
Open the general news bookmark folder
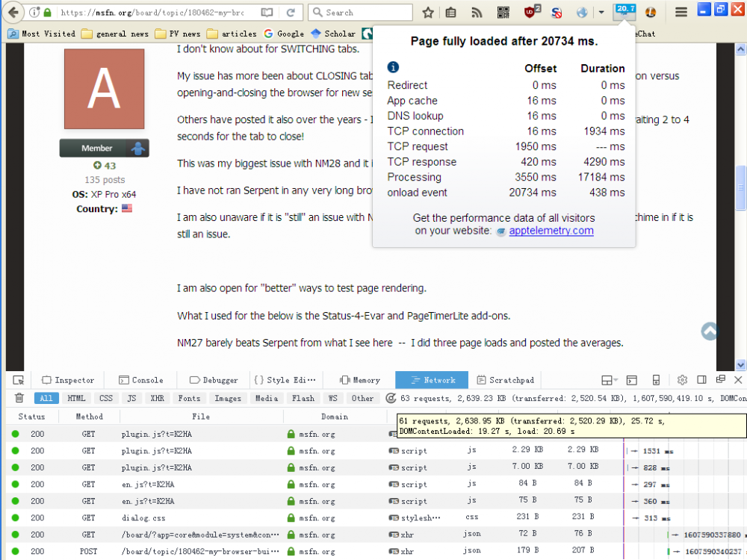click(x=115, y=34)
